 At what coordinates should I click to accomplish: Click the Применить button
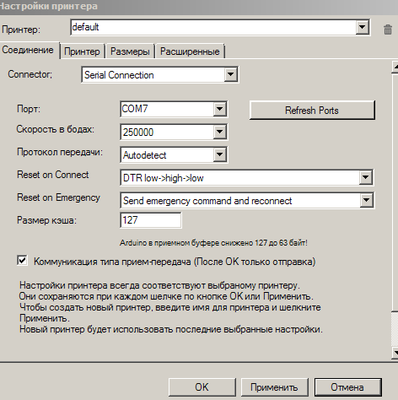pos(274,387)
